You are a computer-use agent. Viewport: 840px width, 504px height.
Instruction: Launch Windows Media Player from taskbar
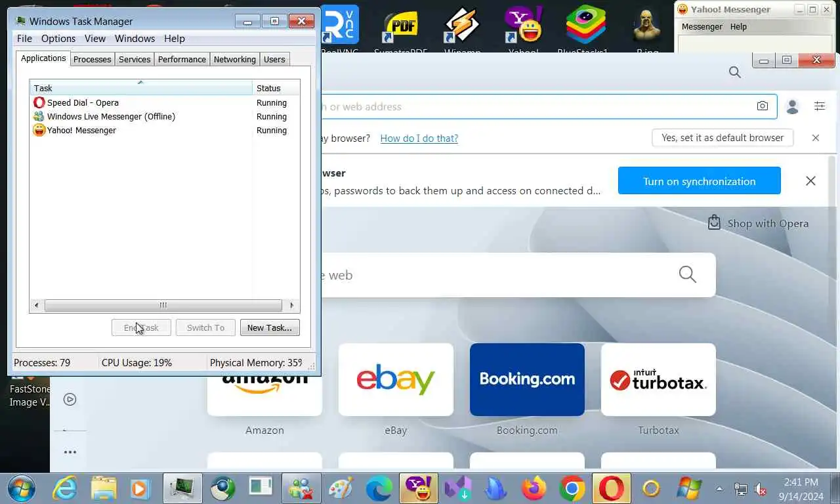139,488
